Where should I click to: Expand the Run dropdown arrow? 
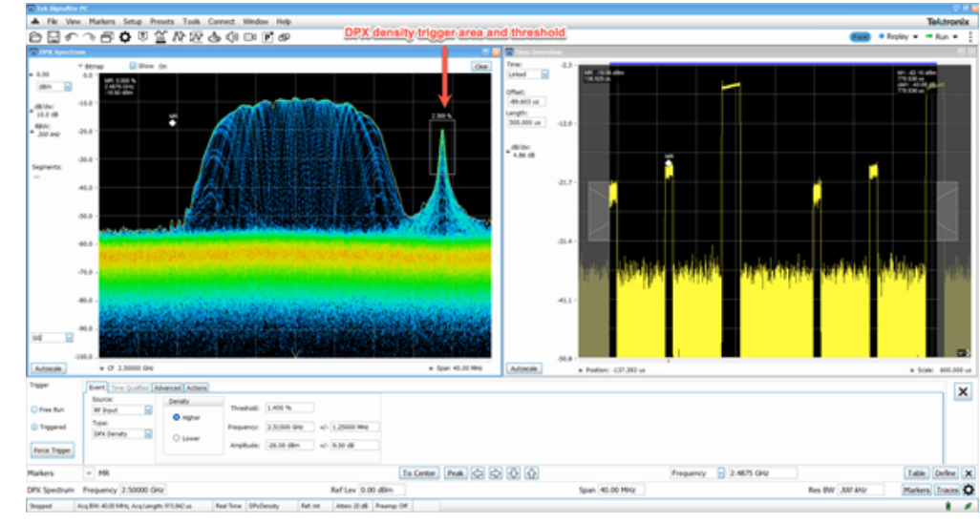point(955,37)
